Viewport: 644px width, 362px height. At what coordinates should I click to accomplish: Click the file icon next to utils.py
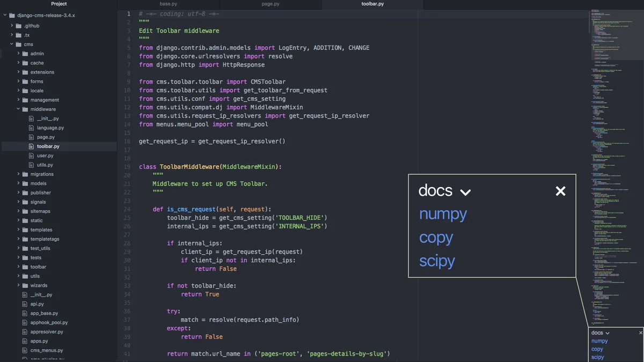pyautogui.click(x=32, y=165)
